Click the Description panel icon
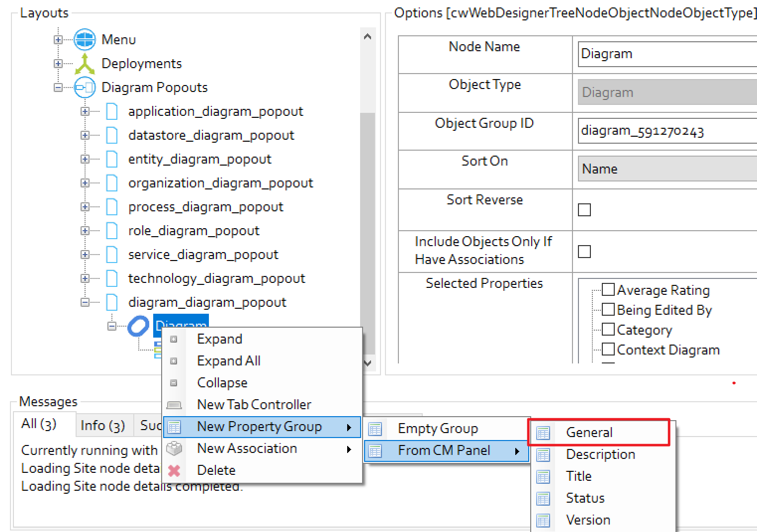Image resolution: width=757 pixels, height=532 pixels. (543, 455)
